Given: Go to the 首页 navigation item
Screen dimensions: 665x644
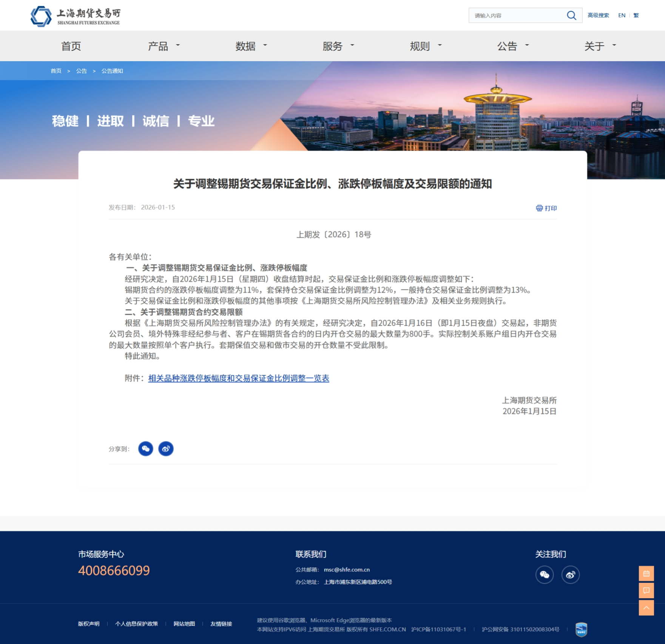Looking at the screenshot, I should coord(71,46).
